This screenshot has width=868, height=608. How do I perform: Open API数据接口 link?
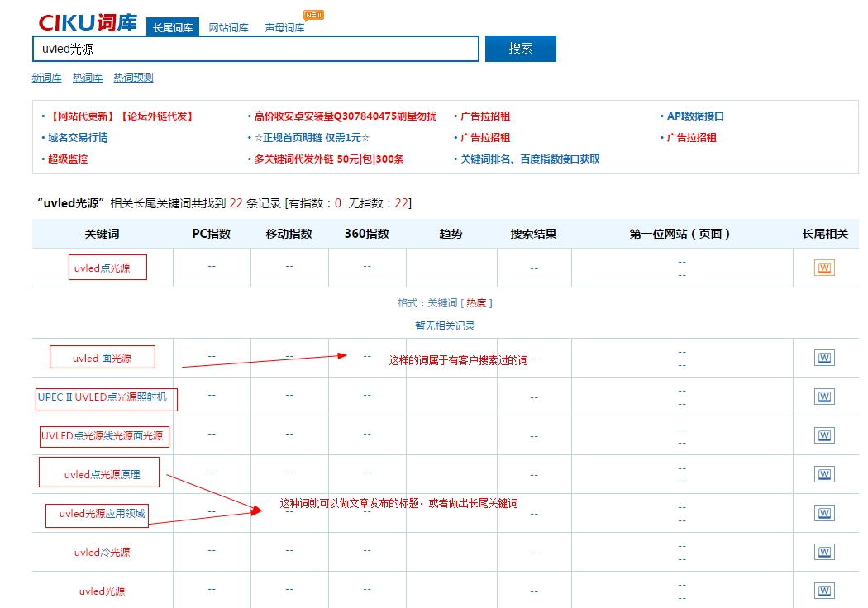695,116
